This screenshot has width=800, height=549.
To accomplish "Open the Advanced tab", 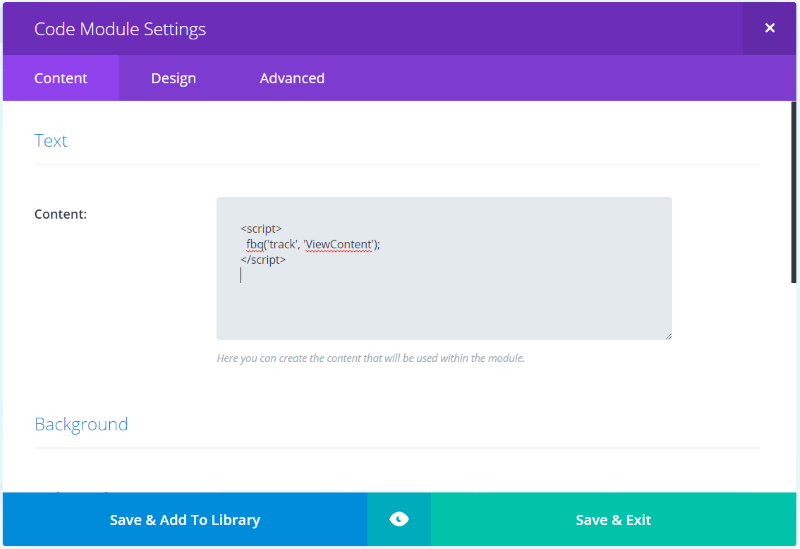I will pyautogui.click(x=292, y=78).
